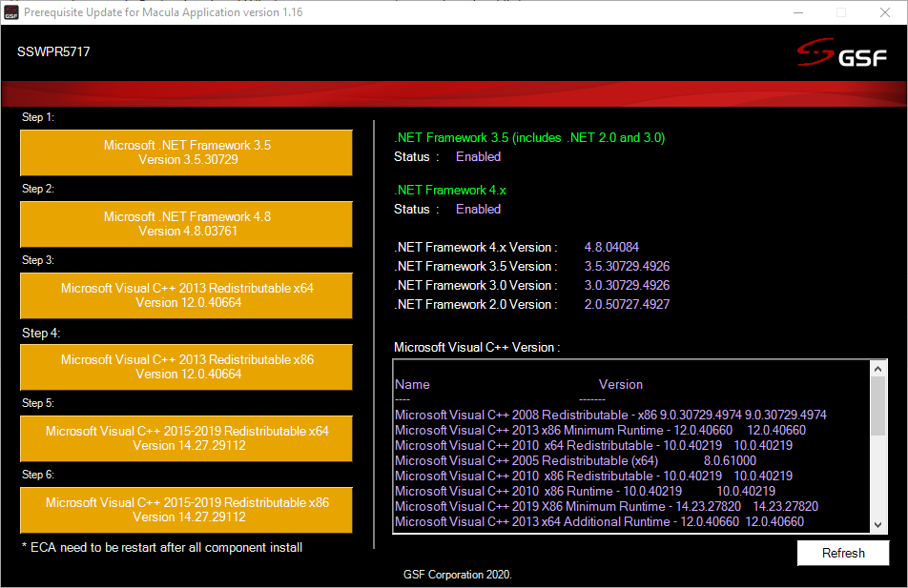Select .NET Framework 3.0 version 3.0.30729.4926
This screenshot has height=588, width=908.
tap(627, 285)
